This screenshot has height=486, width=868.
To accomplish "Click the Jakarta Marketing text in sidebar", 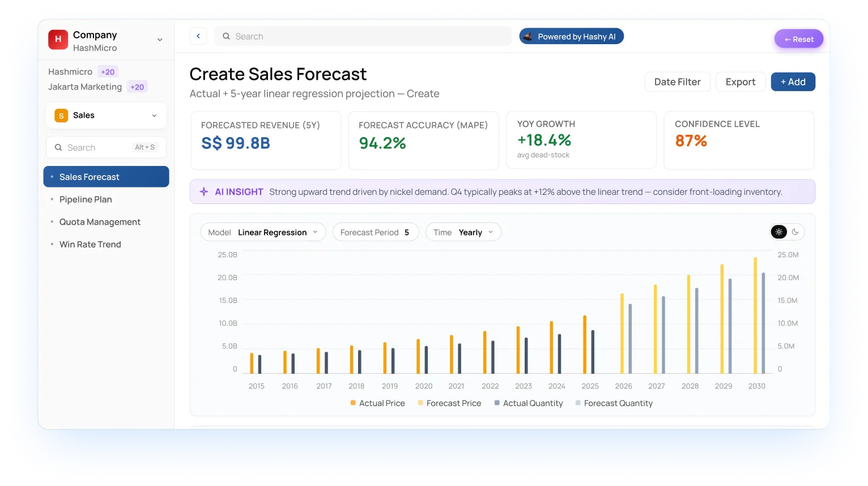I will (x=85, y=87).
